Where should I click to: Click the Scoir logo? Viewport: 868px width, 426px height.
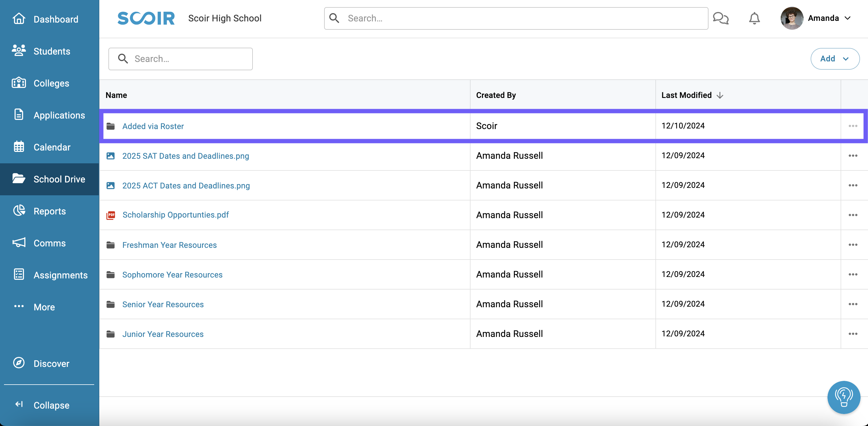[x=146, y=18]
